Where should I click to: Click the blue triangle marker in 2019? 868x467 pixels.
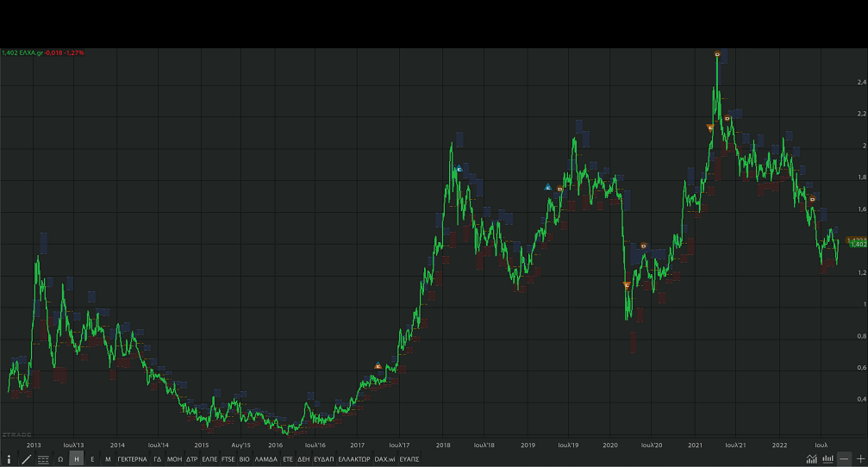pyautogui.click(x=548, y=187)
